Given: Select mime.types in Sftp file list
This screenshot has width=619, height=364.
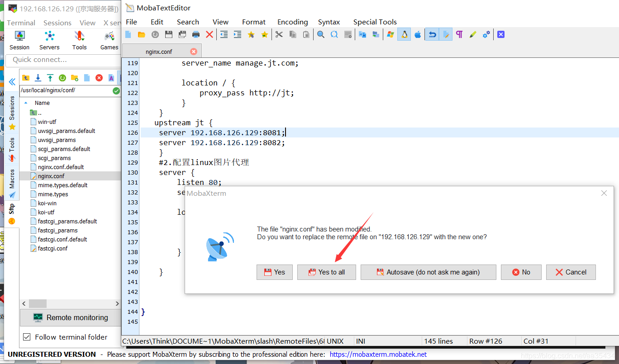Looking at the screenshot, I should [x=53, y=194].
